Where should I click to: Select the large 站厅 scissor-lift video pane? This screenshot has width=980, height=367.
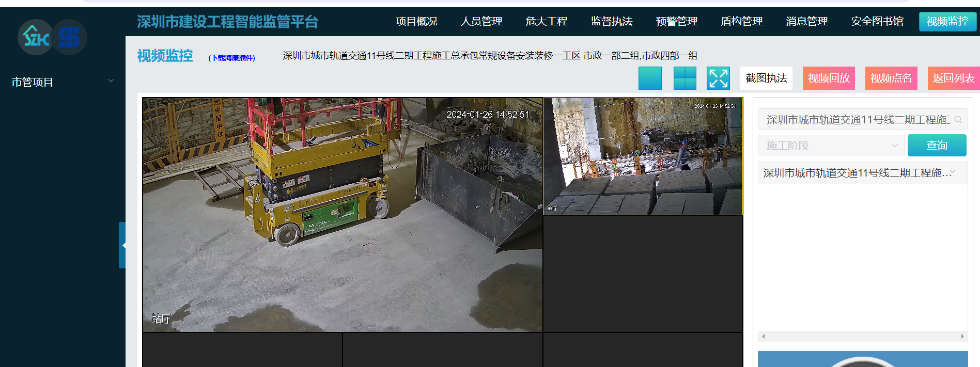click(343, 215)
